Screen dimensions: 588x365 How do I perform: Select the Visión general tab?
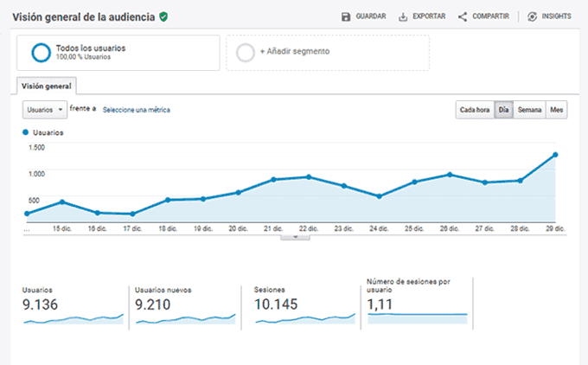[x=47, y=86]
